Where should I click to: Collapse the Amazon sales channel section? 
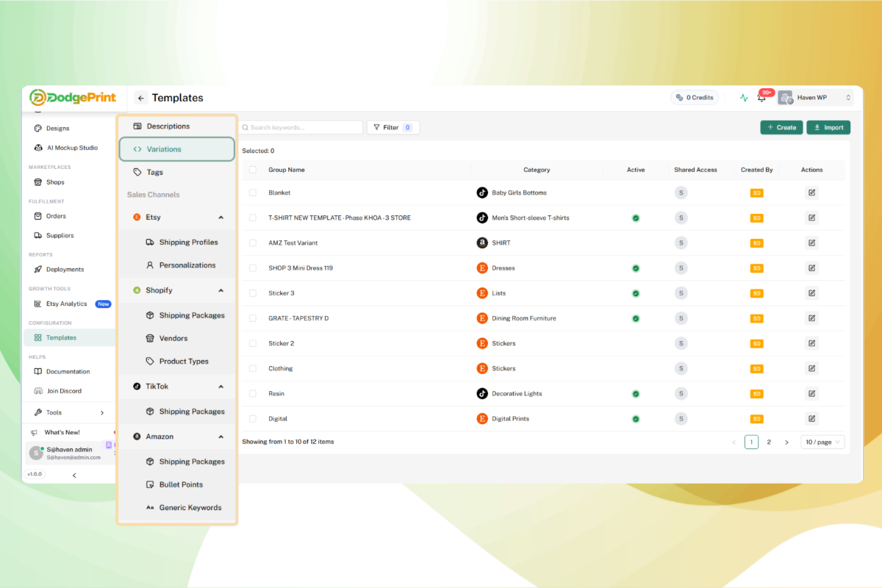pyautogui.click(x=221, y=437)
